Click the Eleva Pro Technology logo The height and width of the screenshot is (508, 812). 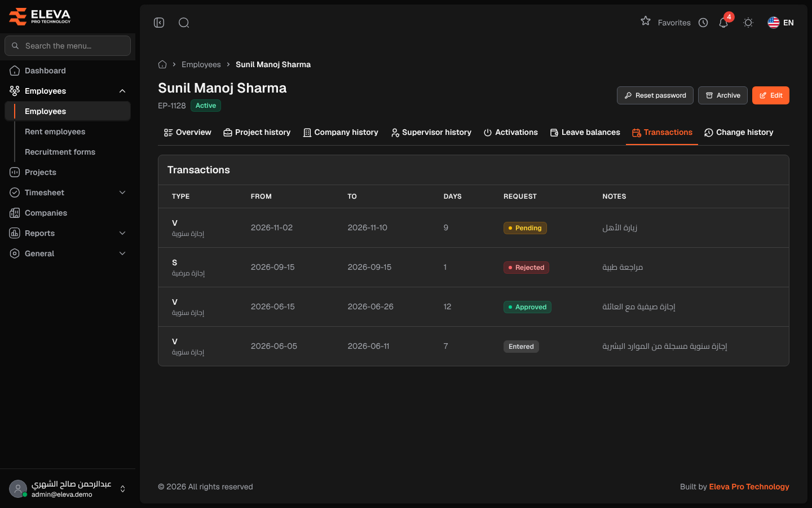[x=40, y=16]
